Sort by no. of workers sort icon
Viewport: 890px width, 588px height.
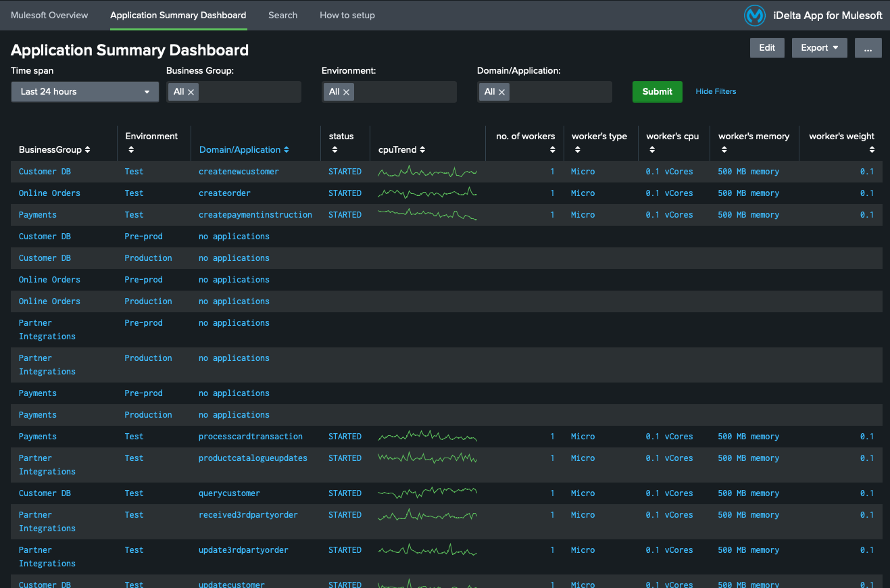pos(552,150)
